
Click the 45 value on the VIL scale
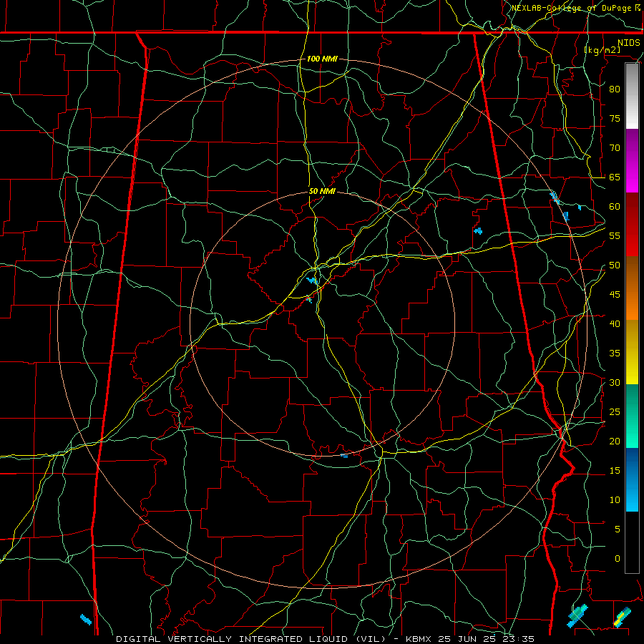pos(615,295)
